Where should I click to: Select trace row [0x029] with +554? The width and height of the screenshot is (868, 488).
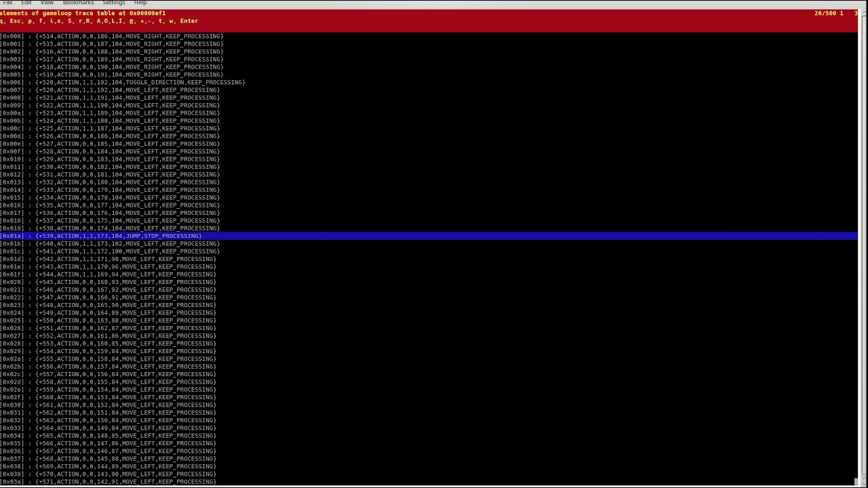click(x=108, y=351)
